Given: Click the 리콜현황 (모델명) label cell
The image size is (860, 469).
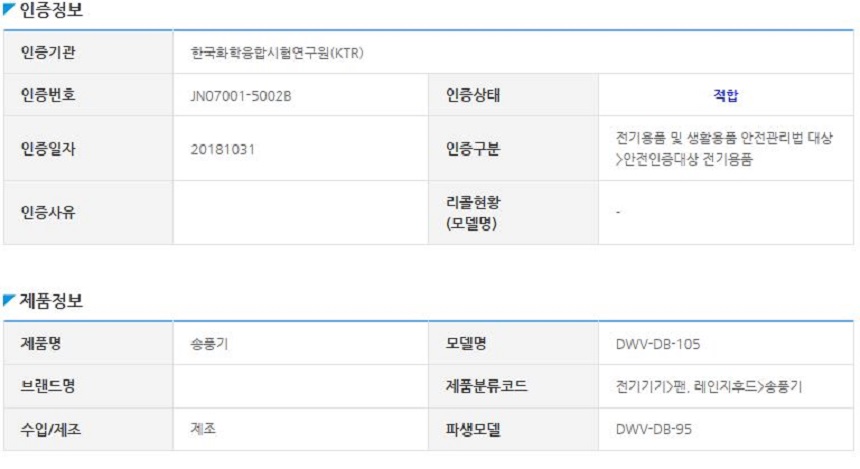Looking at the screenshot, I should (513, 212).
